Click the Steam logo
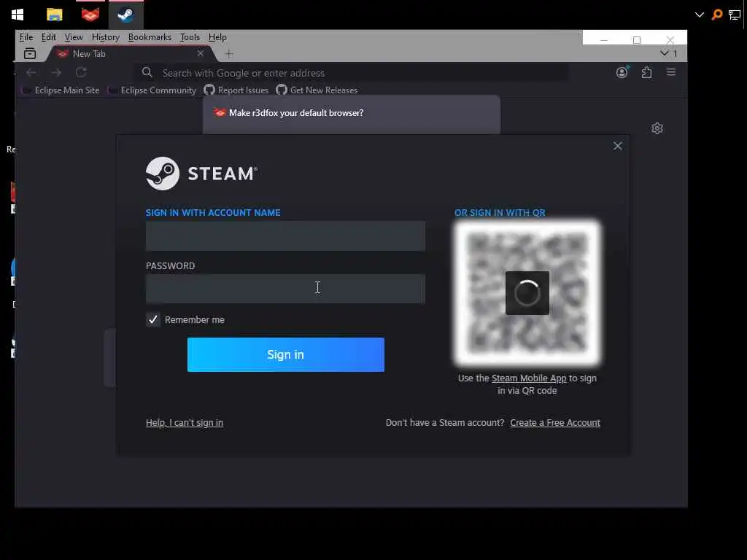The height and width of the screenshot is (560, 747). click(201, 174)
